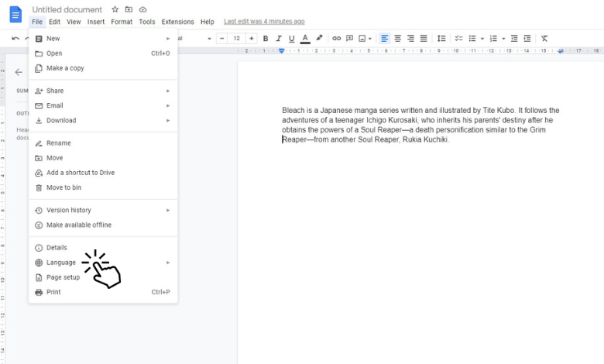Expand the Language submenu
Screen dimensions: 604x364
click(x=103, y=263)
